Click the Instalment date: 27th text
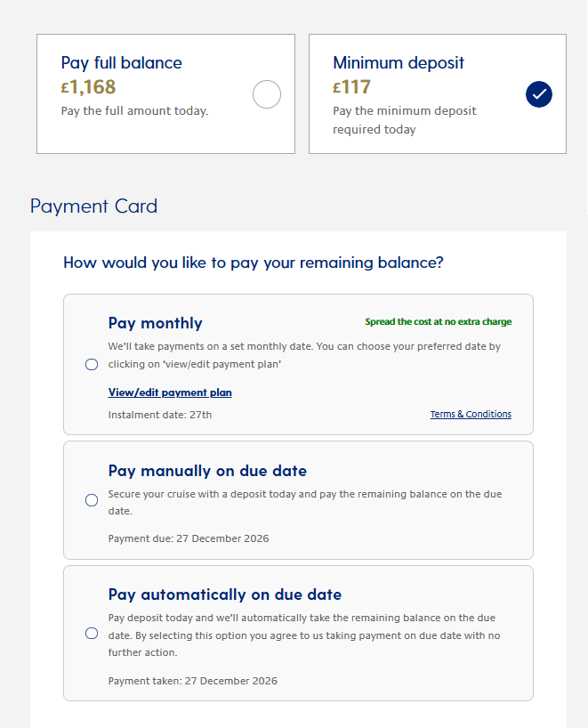Image resolution: width=588 pixels, height=728 pixels. (160, 415)
